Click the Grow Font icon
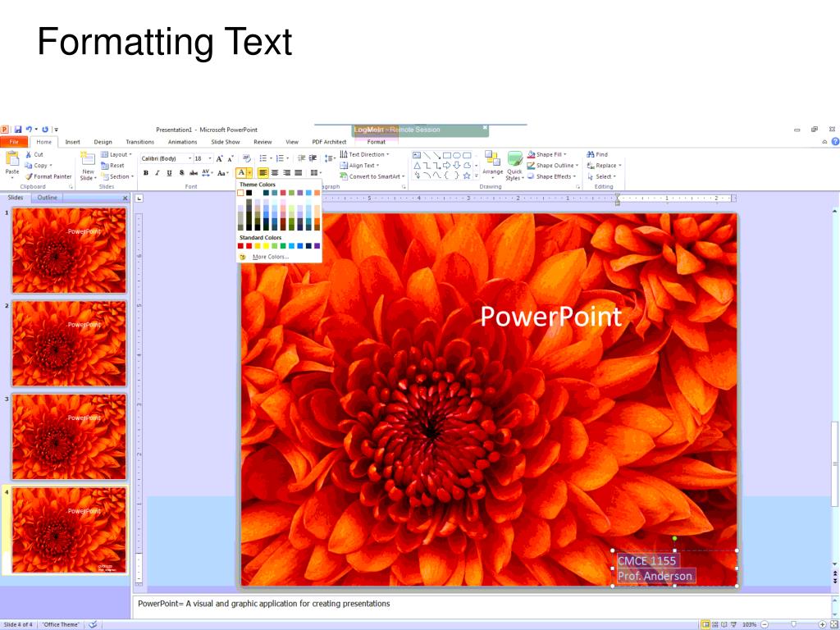 220,158
